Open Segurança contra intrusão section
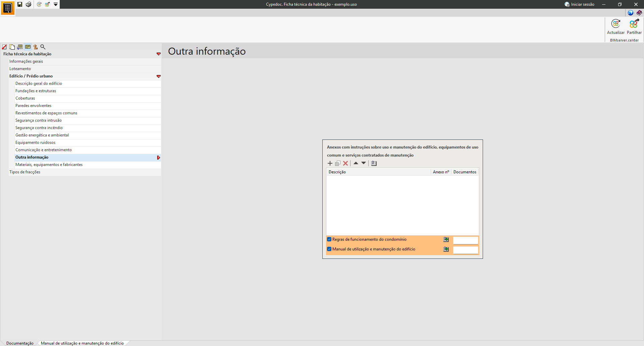The width and height of the screenshot is (644, 346). 88,120
